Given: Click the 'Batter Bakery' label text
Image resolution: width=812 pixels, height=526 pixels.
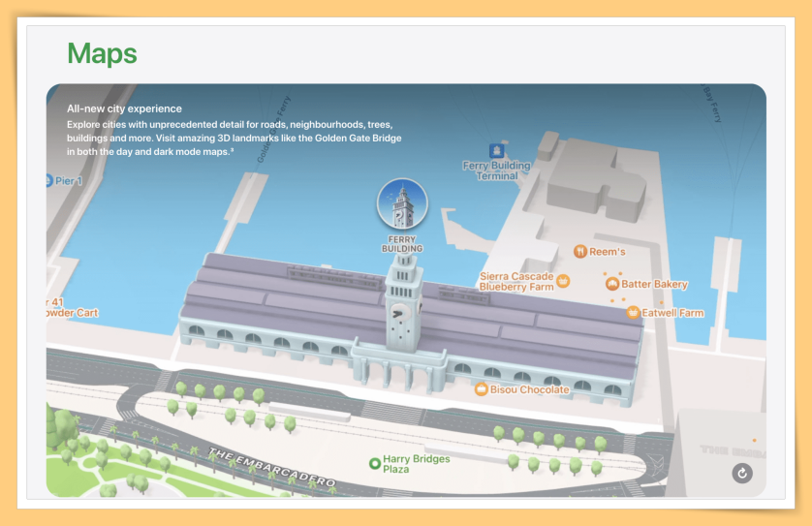Looking at the screenshot, I should 654,284.
